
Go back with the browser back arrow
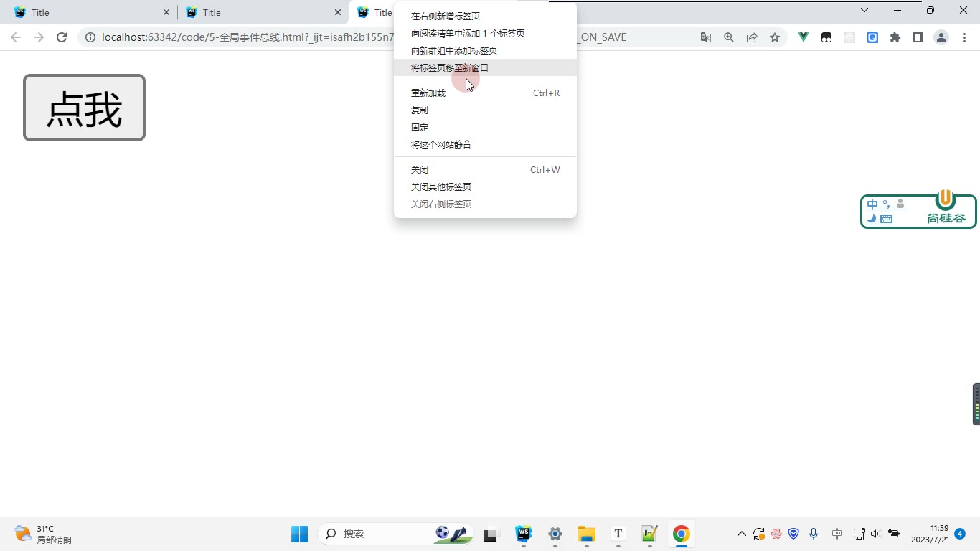pyautogui.click(x=16, y=37)
